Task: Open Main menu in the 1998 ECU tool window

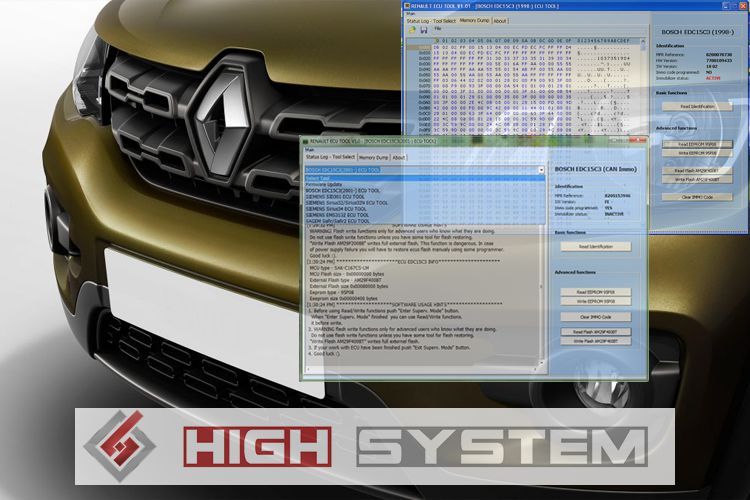Action: coord(410,14)
